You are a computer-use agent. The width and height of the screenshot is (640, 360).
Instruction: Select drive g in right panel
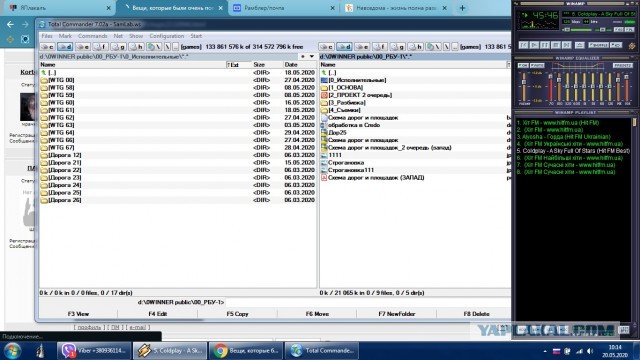[398, 47]
